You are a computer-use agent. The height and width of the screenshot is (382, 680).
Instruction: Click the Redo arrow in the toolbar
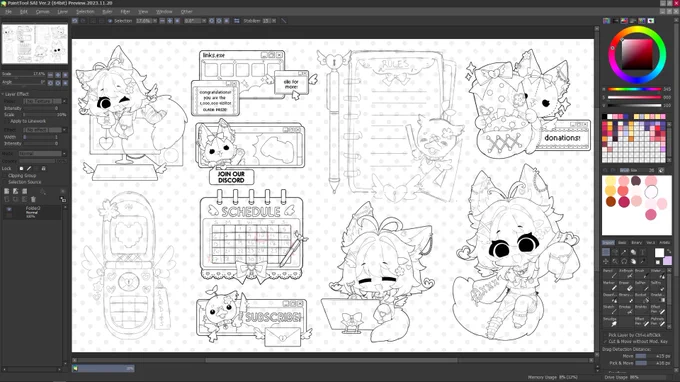[83, 21]
